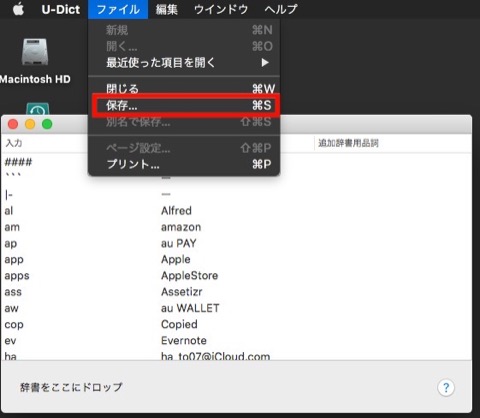The height and width of the screenshot is (418, 480).
Task: Click the 入力 column header
Action: coord(14,143)
